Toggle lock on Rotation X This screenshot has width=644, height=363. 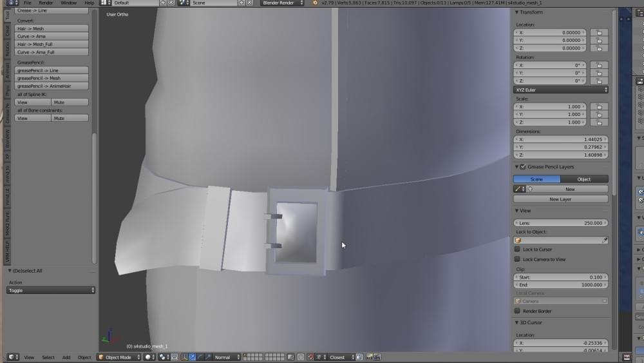click(x=599, y=65)
